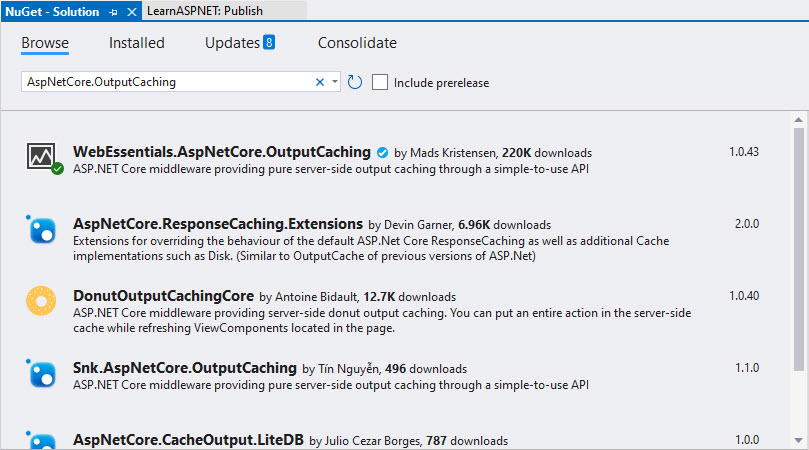809x450 pixels.
Task: Click the AspNetCore.CacheOutput.LiteDB package icon
Action: pos(41,440)
